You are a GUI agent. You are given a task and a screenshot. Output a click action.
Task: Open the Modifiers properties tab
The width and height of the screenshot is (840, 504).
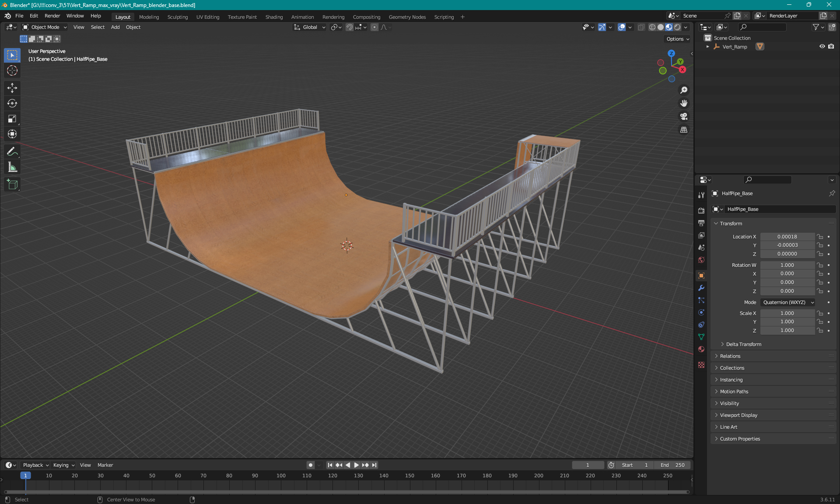point(701,288)
